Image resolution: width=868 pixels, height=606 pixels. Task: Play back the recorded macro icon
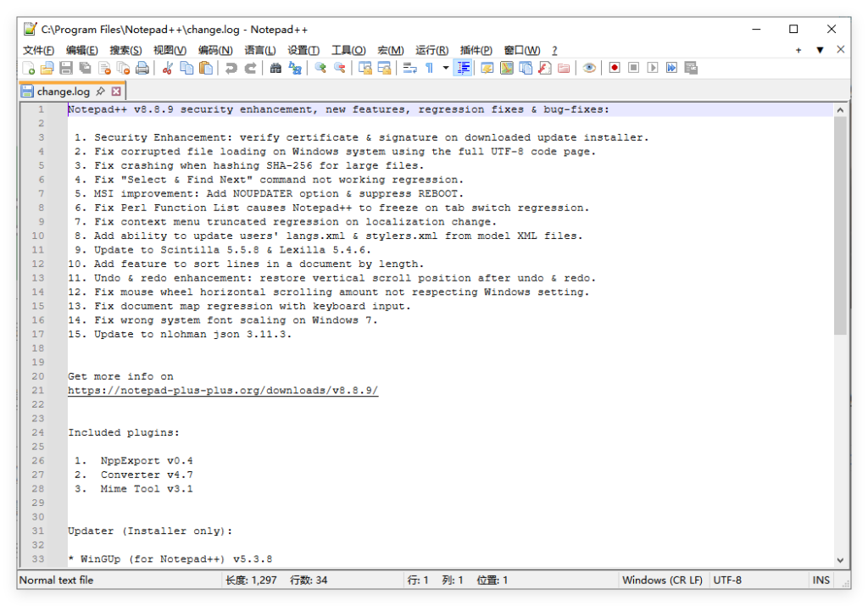653,68
